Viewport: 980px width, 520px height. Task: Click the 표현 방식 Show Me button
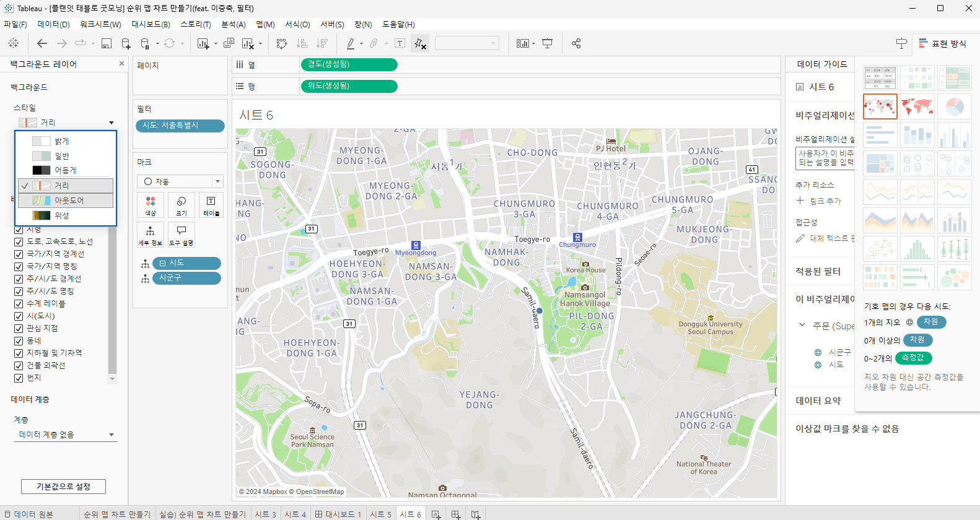click(942, 43)
